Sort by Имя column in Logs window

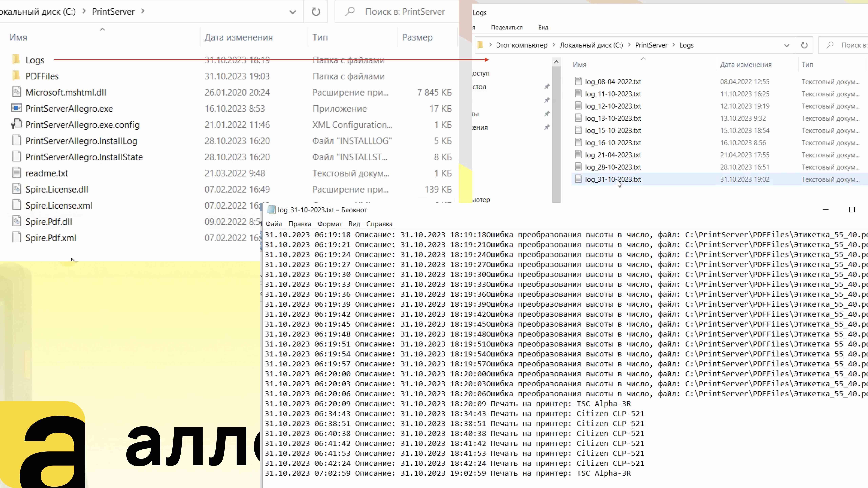click(580, 65)
